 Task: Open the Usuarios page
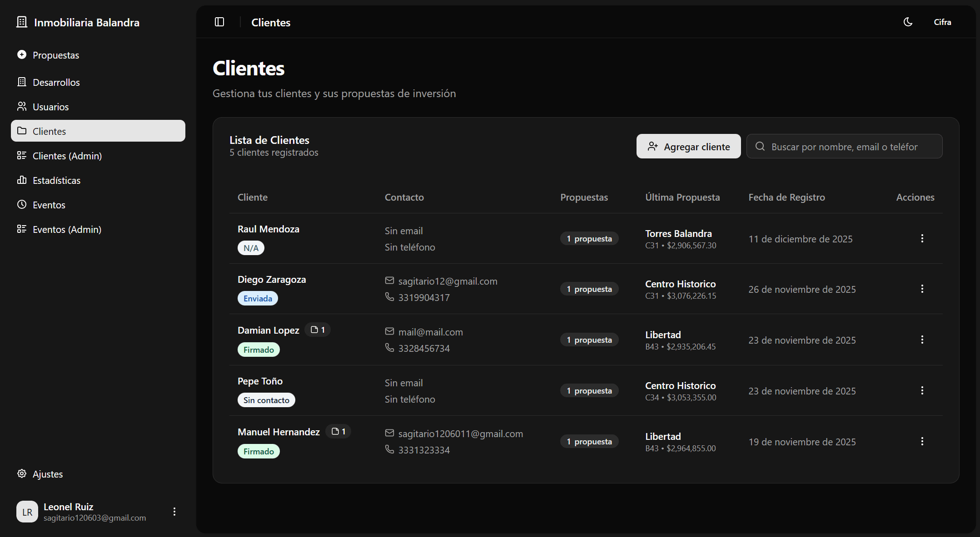51,107
